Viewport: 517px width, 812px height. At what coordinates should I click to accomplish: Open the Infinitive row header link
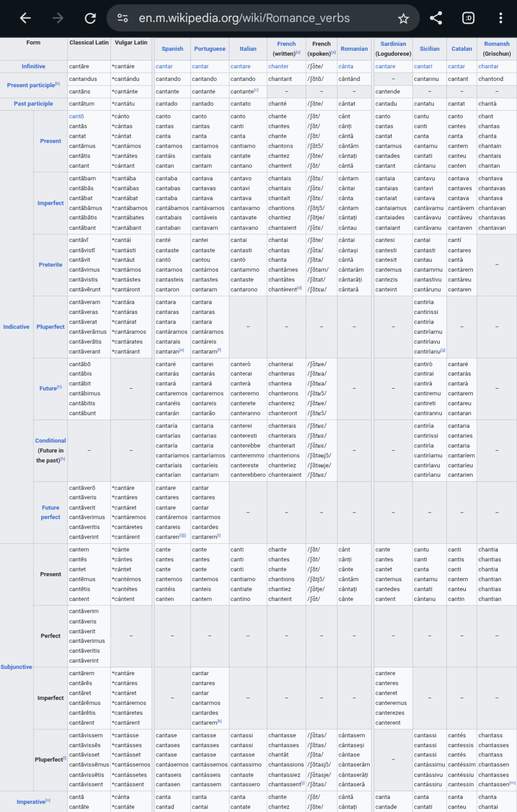click(33, 66)
